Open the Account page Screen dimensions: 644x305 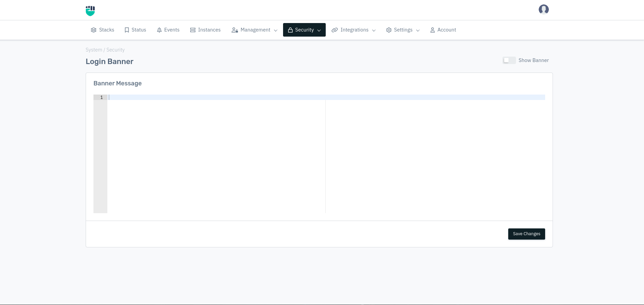447,30
